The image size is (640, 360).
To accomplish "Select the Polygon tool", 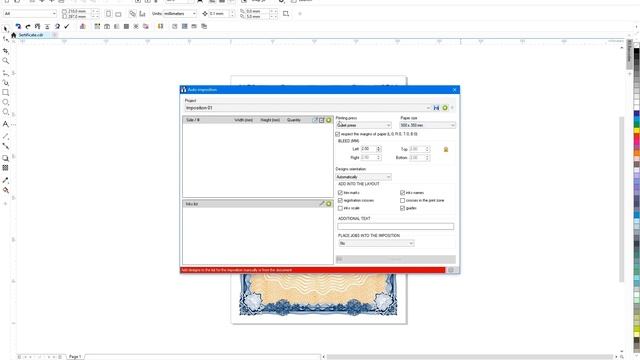I will (x=5, y=112).
